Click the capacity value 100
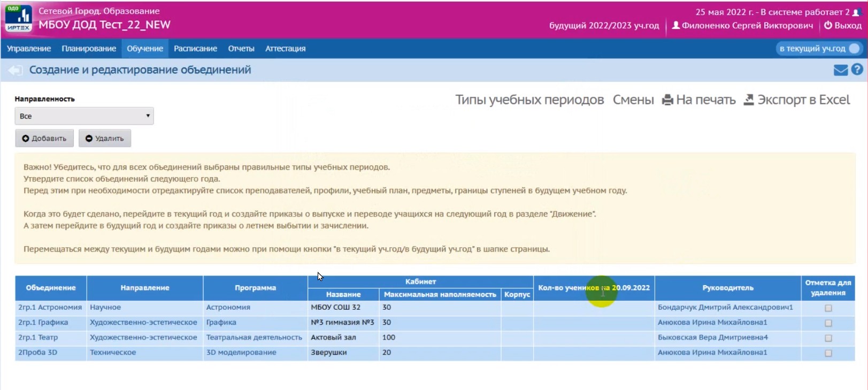868x390 pixels. pos(389,338)
